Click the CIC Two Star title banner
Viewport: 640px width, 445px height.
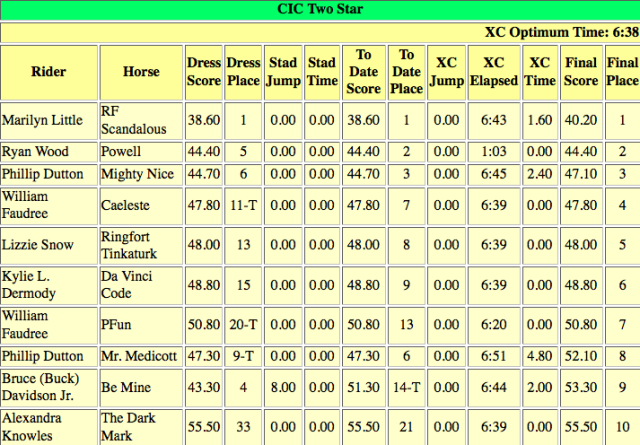click(x=320, y=9)
